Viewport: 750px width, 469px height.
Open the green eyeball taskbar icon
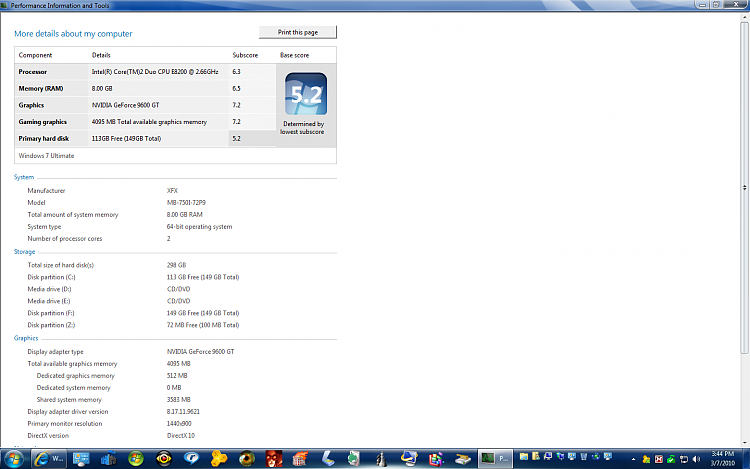point(247,459)
